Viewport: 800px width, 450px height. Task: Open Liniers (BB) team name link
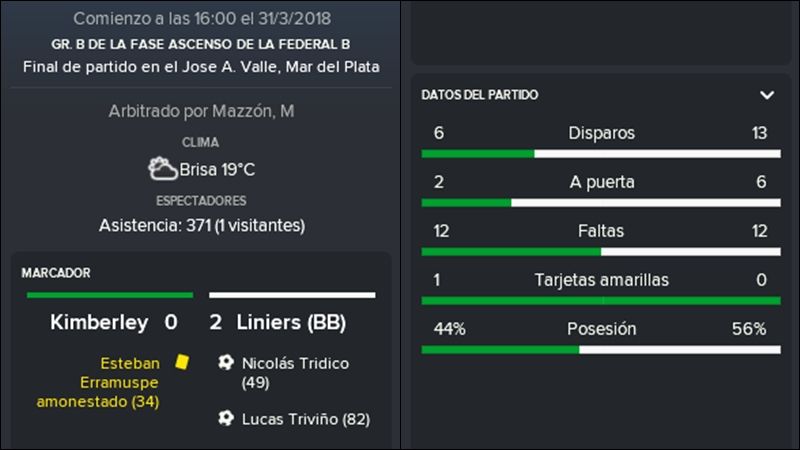tap(291, 322)
